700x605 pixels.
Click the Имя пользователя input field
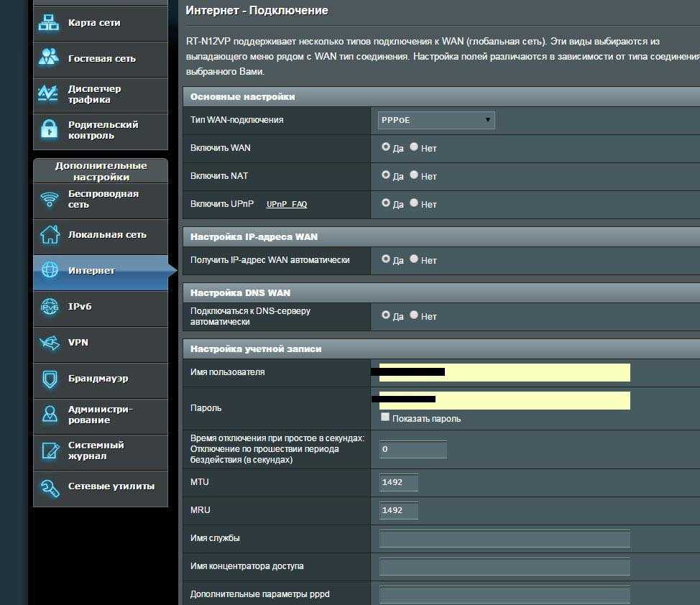tap(505, 372)
